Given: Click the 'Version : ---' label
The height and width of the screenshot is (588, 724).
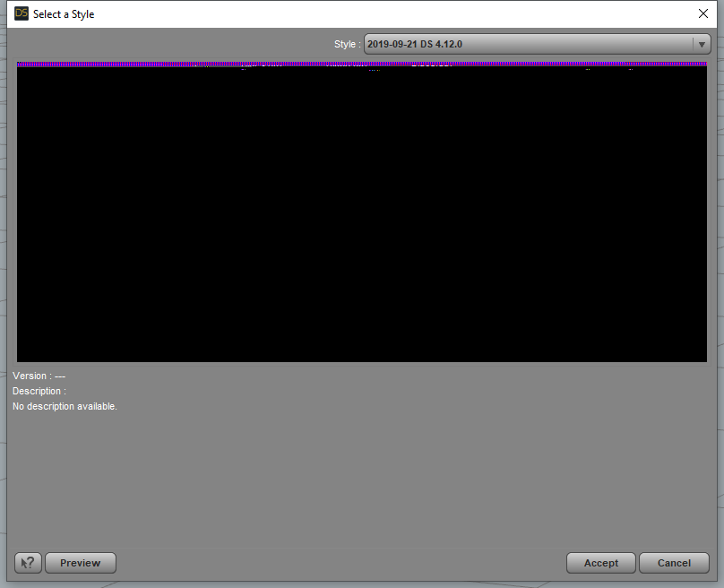Looking at the screenshot, I should pyautogui.click(x=39, y=376).
